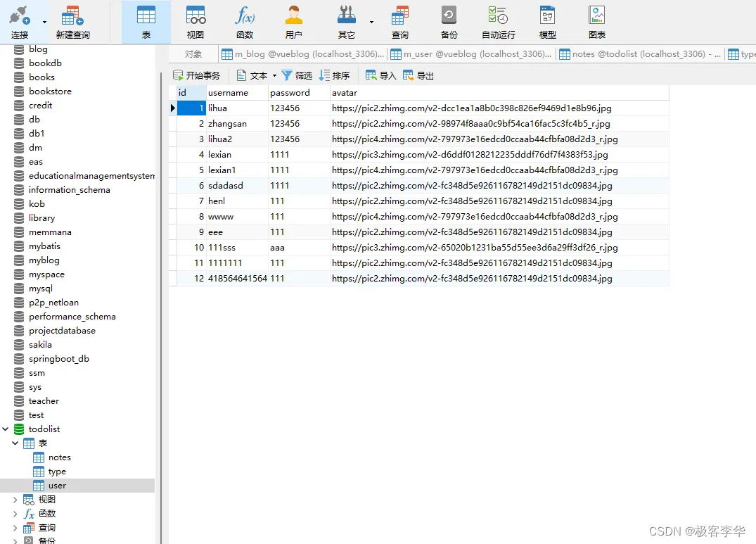Open 自动运行 automation

[499, 23]
